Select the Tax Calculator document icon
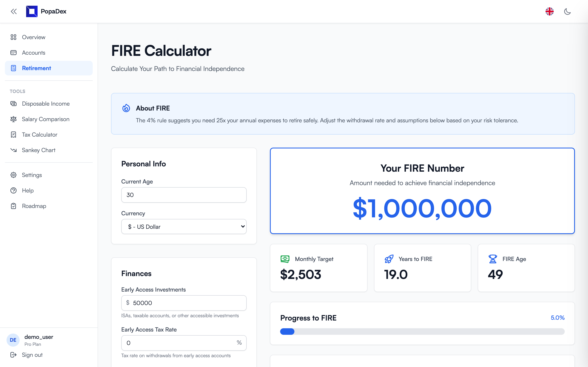 (13, 135)
